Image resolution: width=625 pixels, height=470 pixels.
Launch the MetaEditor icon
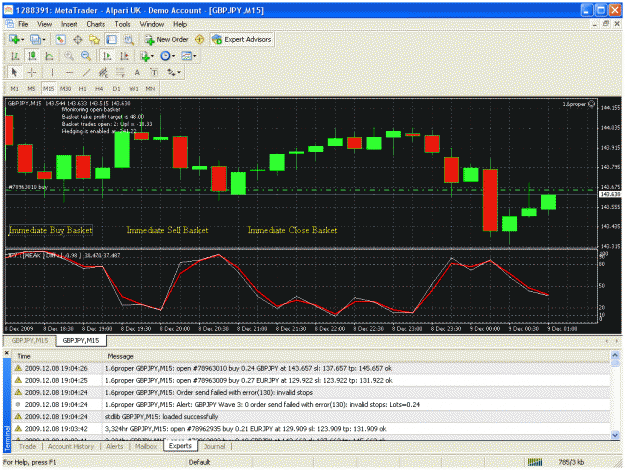click(199, 39)
